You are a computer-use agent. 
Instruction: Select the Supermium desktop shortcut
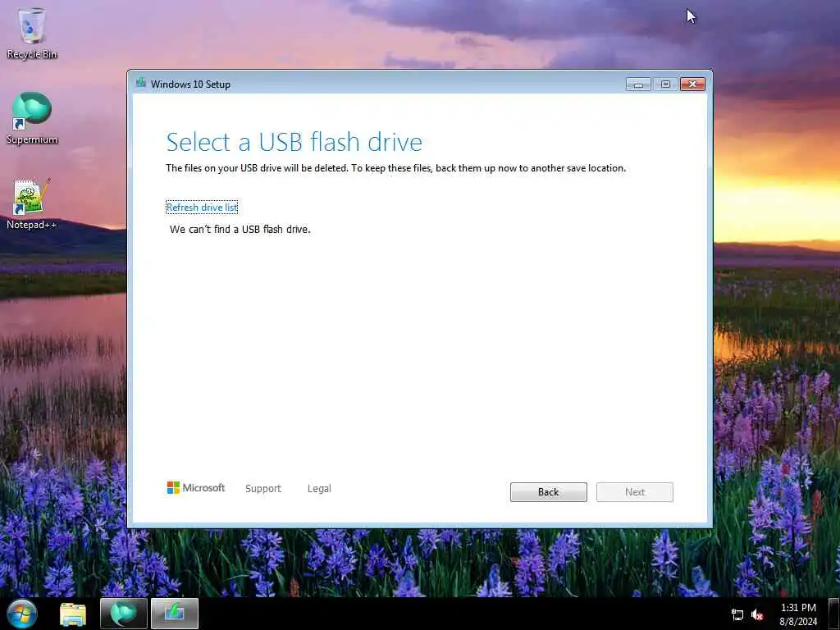pos(32,118)
